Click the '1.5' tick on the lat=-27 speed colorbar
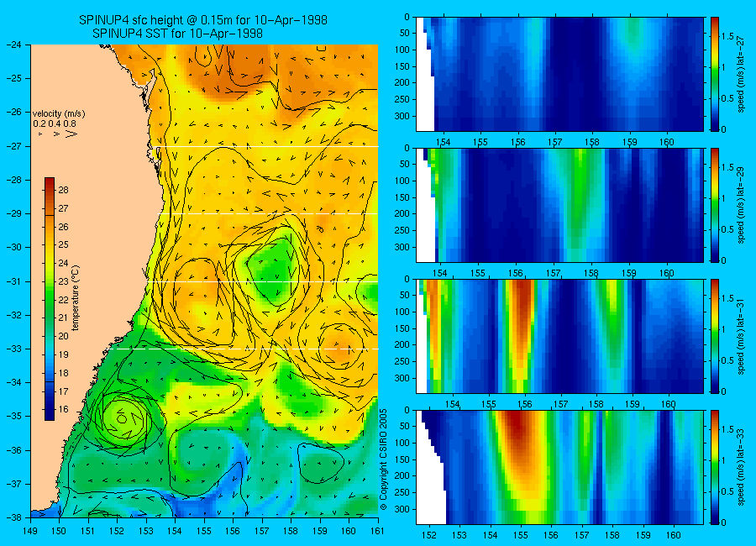Viewport: 756px width, 546px height. [727, 37]
